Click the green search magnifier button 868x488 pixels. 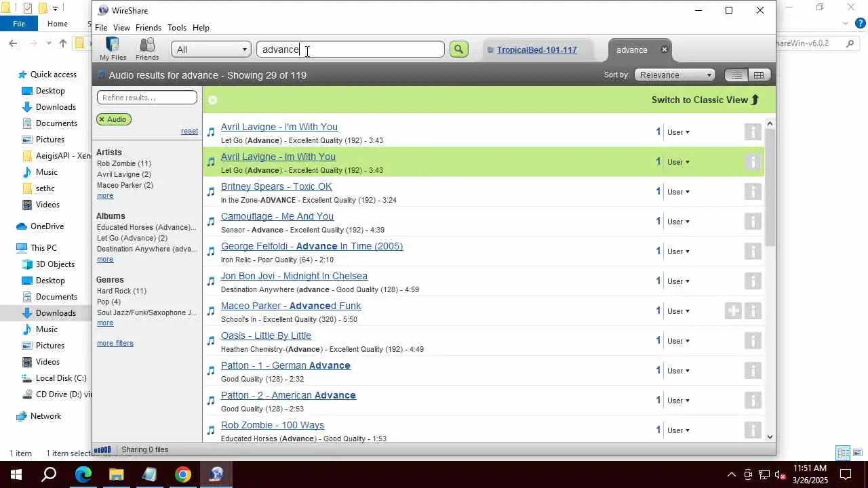459,49
